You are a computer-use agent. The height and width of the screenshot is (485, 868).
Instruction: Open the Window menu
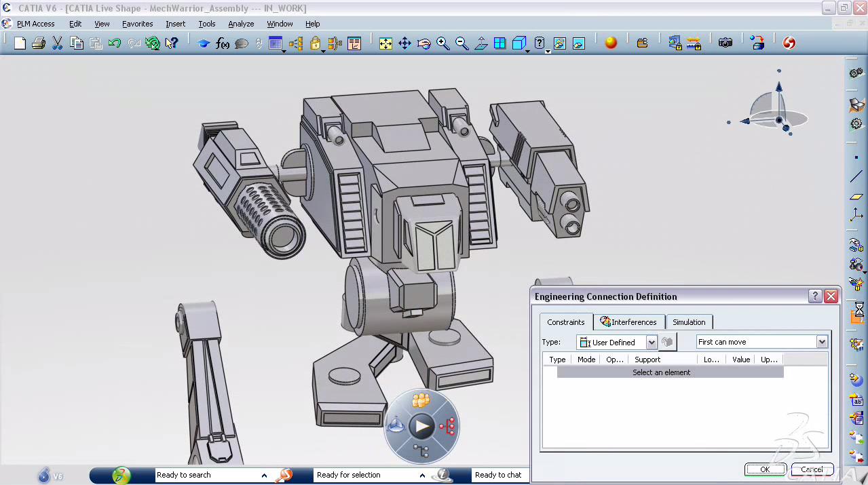click(x=280, y=24)
